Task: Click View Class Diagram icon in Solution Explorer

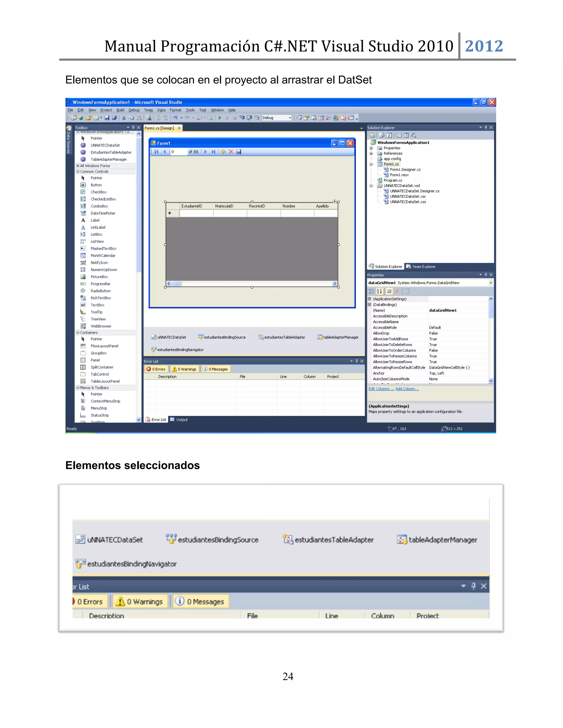Action: coord(413,135)
